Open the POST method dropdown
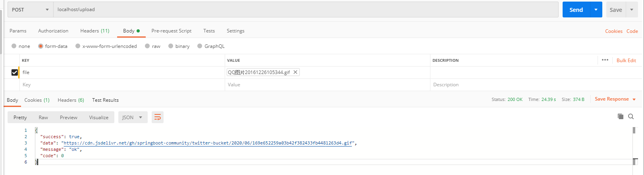 pyautogui.click(x=30, y=10)
